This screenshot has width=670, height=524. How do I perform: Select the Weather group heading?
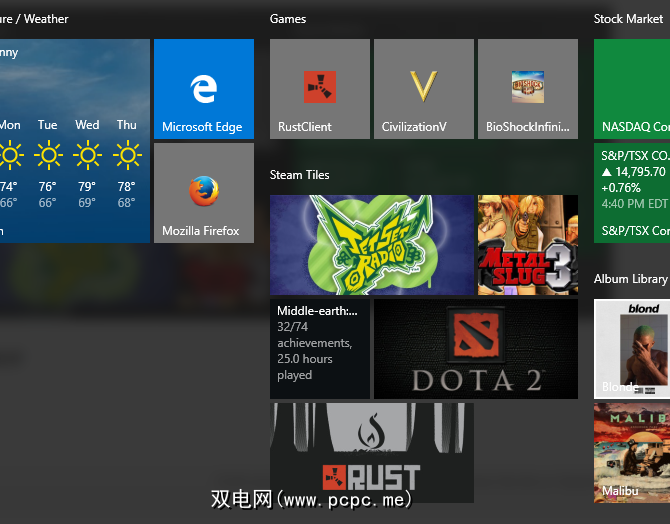pyautogui.click(x=34, y=19)
